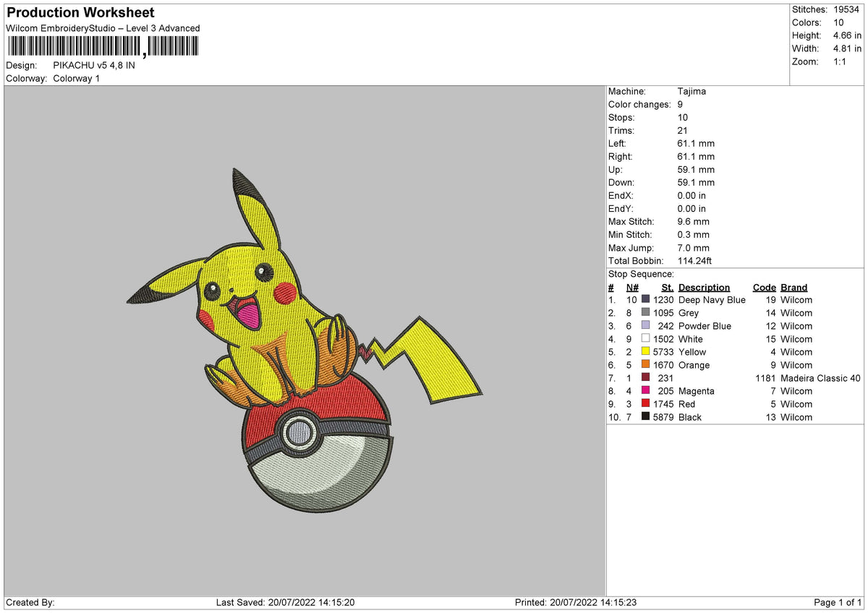Image resolution: width=868 pixels, height=613 pixels.
Task: Sort by the Description column header
Action: (x=704, y=287)
